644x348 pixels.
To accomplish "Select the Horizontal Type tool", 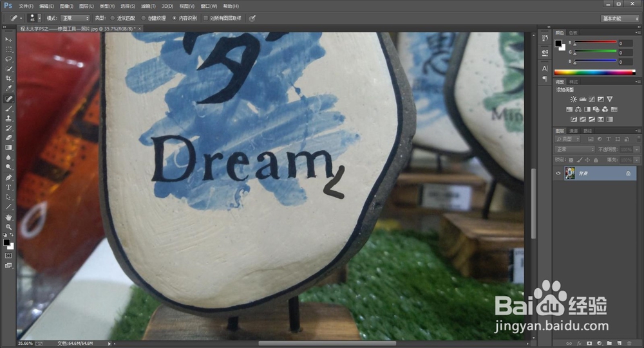I will coord(8,187).
